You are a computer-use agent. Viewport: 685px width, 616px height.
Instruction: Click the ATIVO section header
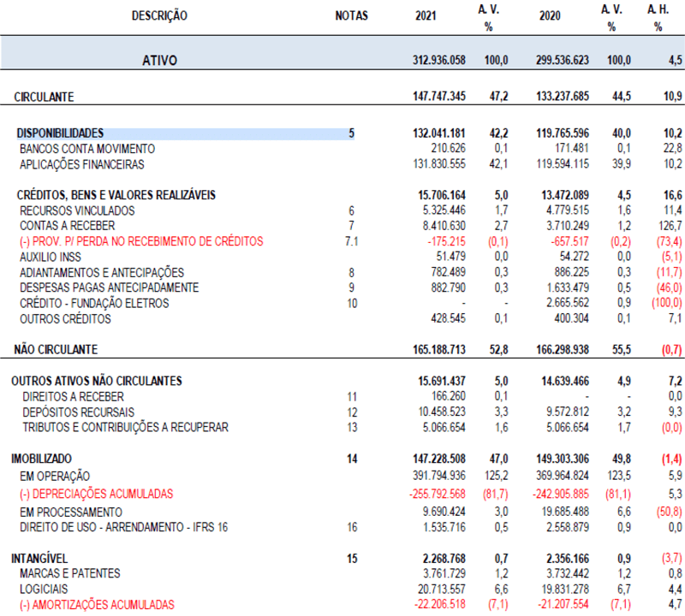click(158, 60)
